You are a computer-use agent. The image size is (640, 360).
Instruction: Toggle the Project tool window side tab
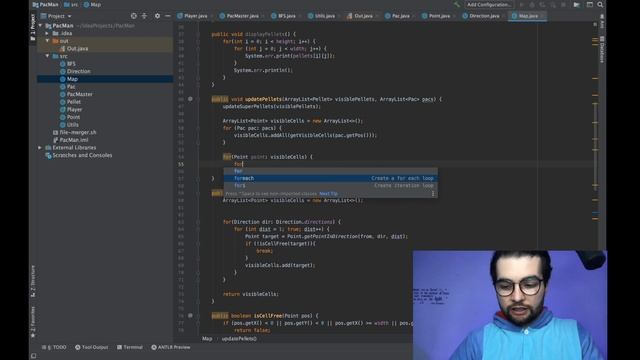click(x=33, y=27)
